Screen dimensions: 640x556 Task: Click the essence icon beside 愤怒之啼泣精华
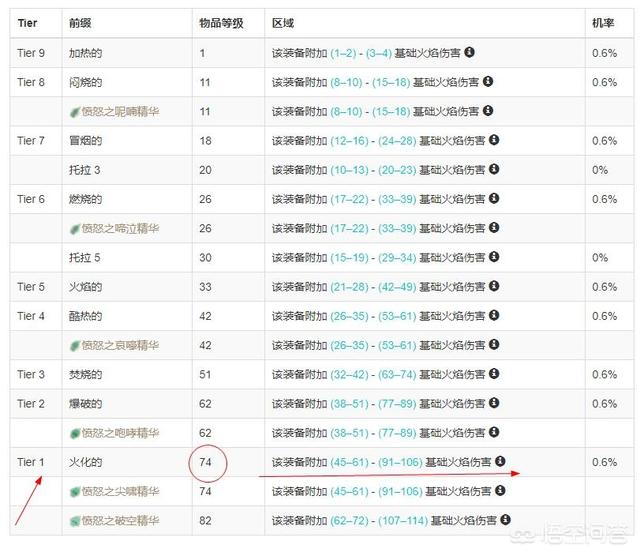click(x=75, y=229)
